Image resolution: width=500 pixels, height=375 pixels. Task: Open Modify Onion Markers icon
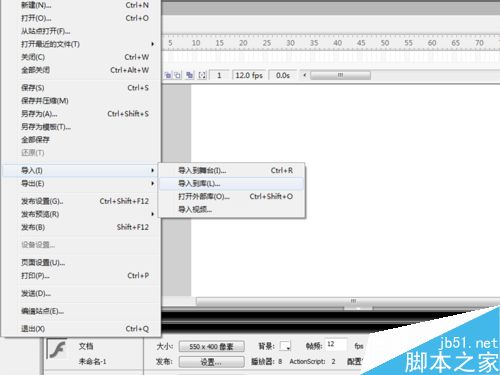[202, 75]
